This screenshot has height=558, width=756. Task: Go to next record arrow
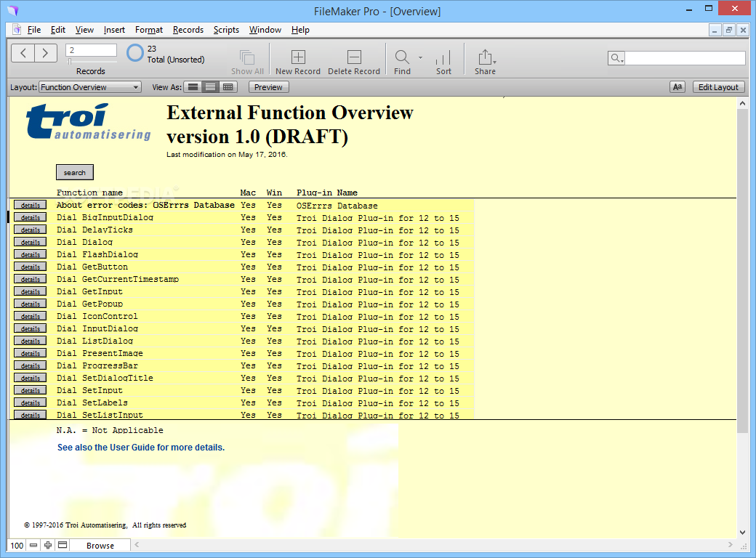pos(45,53)
